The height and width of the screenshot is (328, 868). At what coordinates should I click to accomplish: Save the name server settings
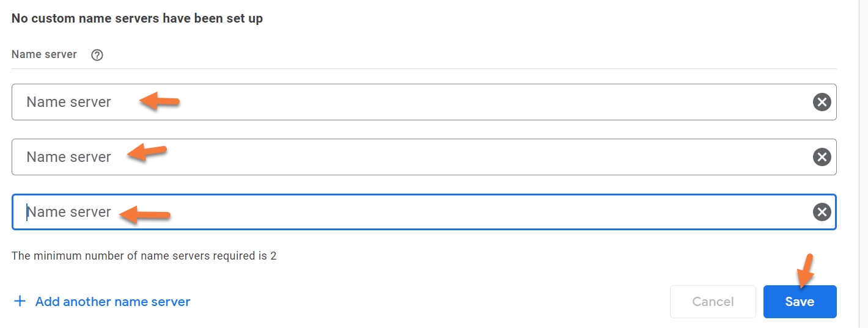pyautogui.click(x=800, y=302)
